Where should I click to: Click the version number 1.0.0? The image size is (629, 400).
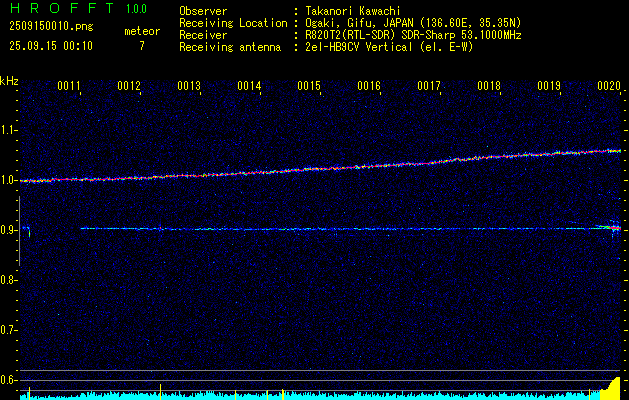pos(136,9)
